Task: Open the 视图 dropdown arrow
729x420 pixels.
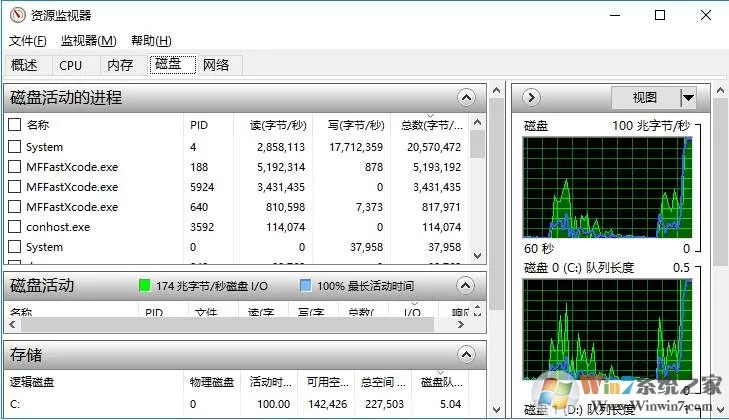Action: click(688, 98)
